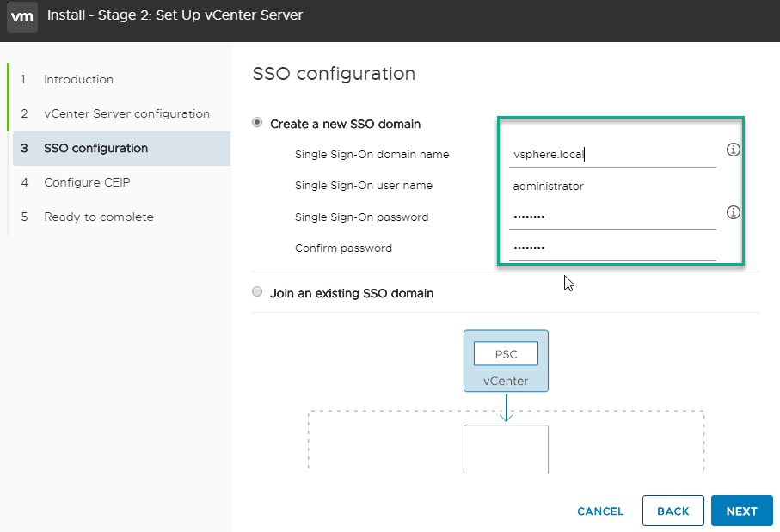Click the vCenter diagram block label
Image resolution: width=780 pixels, height=532 pixels.
point(506,381)
